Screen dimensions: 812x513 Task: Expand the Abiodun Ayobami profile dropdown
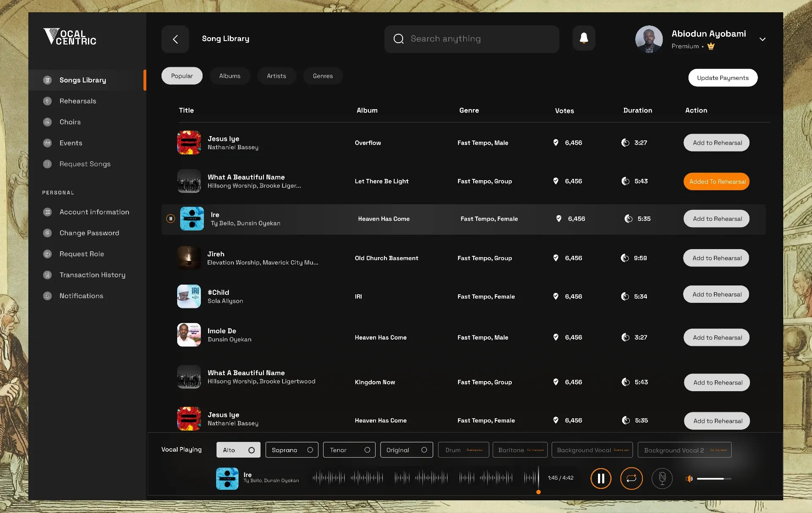pos(762,39)
